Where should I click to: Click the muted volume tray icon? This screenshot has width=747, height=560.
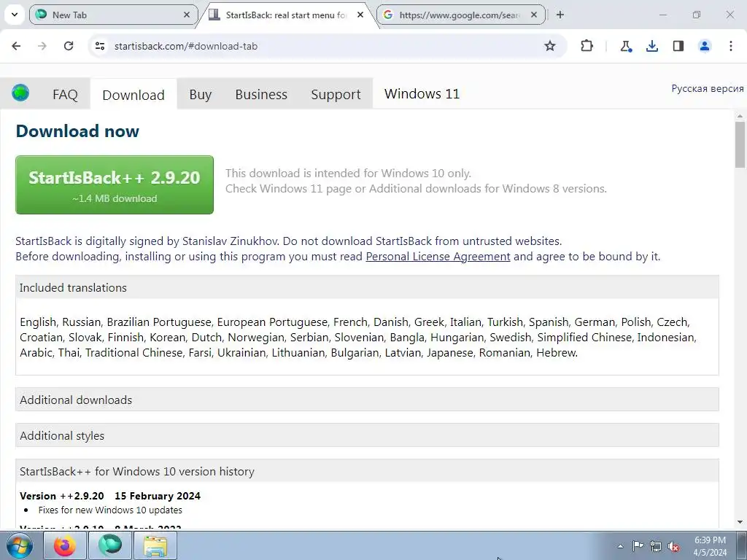[x=673, y=546]
